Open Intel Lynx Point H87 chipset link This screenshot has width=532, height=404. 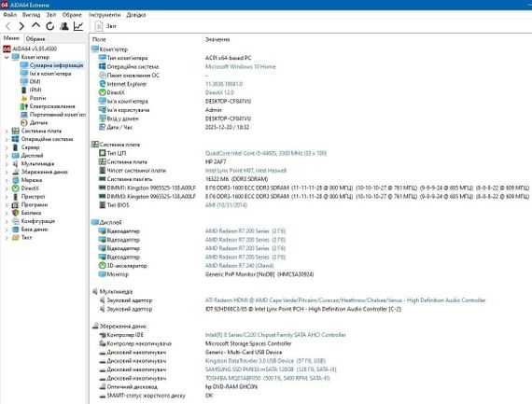[x=245, y=171]
